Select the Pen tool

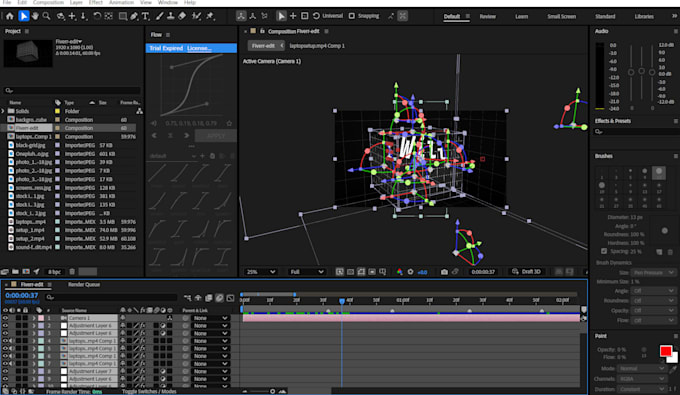[x=134, y=16]
